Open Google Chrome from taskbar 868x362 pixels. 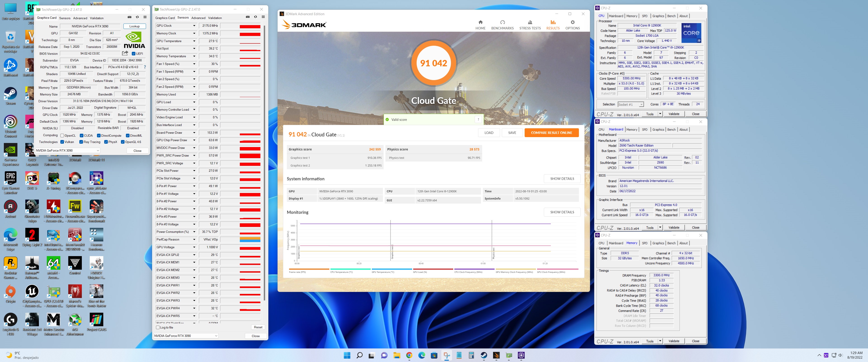pyautogui.click(x=409, y=355)
